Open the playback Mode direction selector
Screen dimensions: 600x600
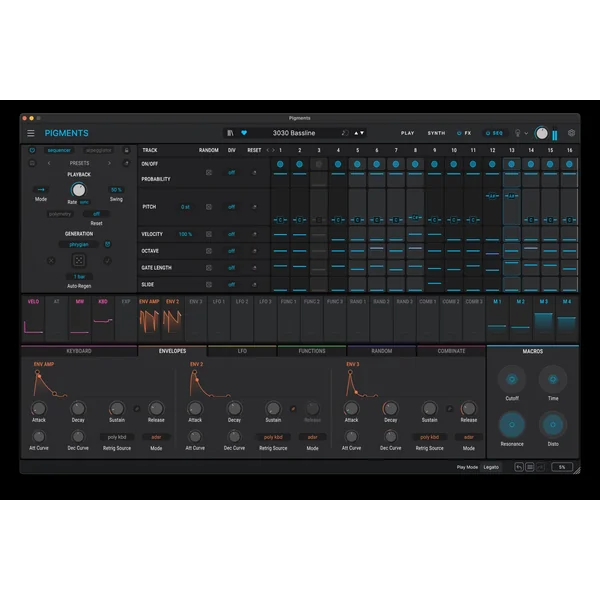pos(41,190)
